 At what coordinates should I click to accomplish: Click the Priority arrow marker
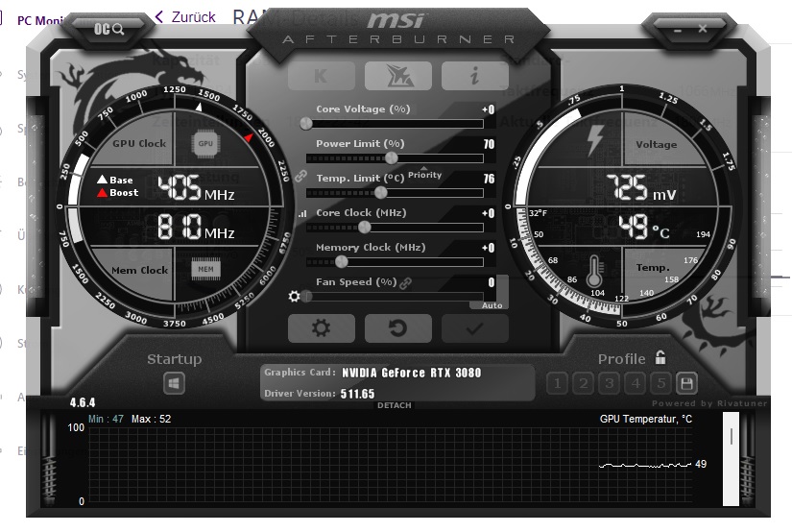tap(423, 168)
